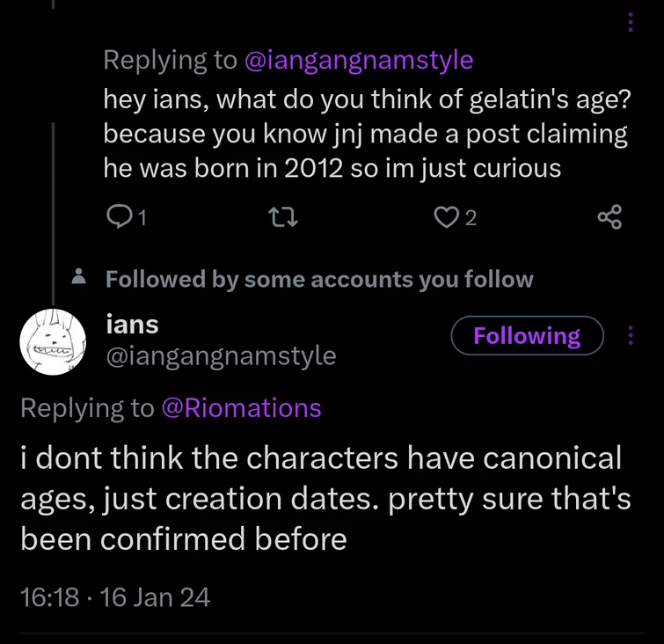Click @iangangnamstyle in the top 'Replying to' line
This screenshot has width=664, height=644.
[358, 59]
